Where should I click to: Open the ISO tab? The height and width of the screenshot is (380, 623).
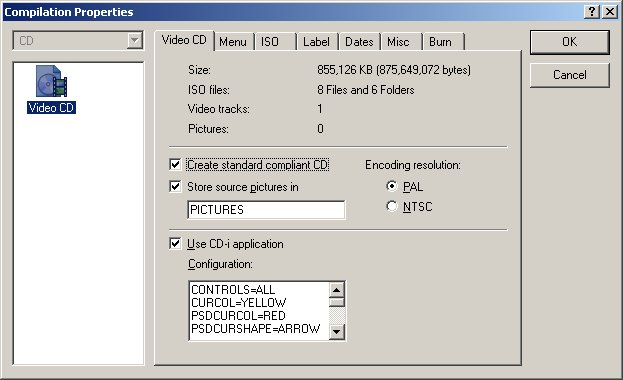270,42
